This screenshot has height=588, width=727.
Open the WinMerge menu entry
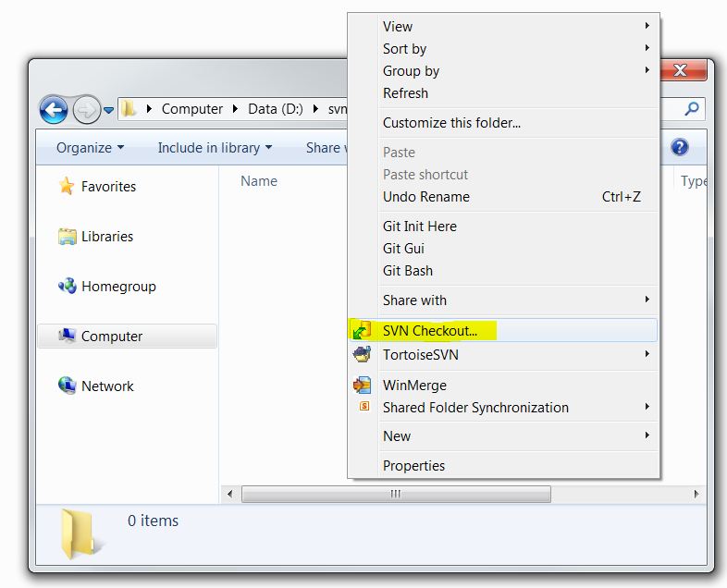(502, 385)
